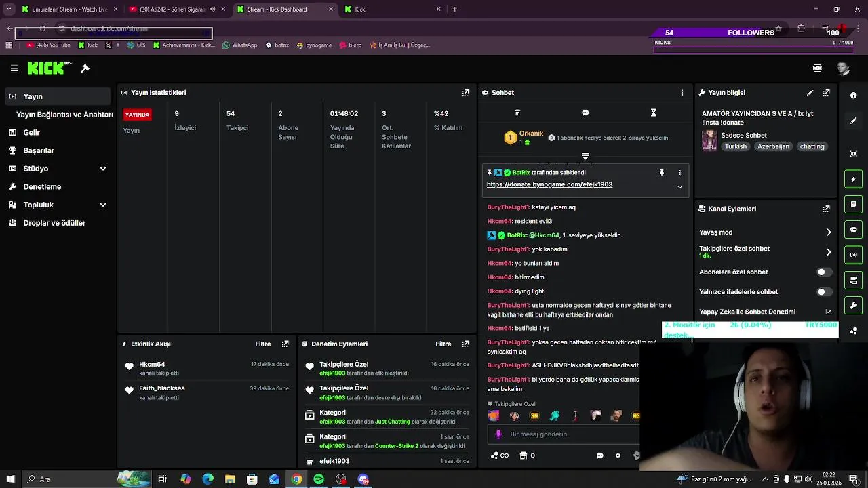Click the pin icon next to Kick logo

tap(85, 68)
